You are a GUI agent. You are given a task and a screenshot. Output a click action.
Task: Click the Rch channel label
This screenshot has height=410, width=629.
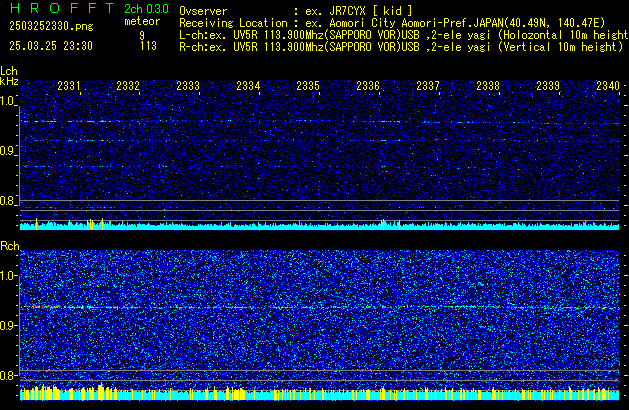point(10,246)
